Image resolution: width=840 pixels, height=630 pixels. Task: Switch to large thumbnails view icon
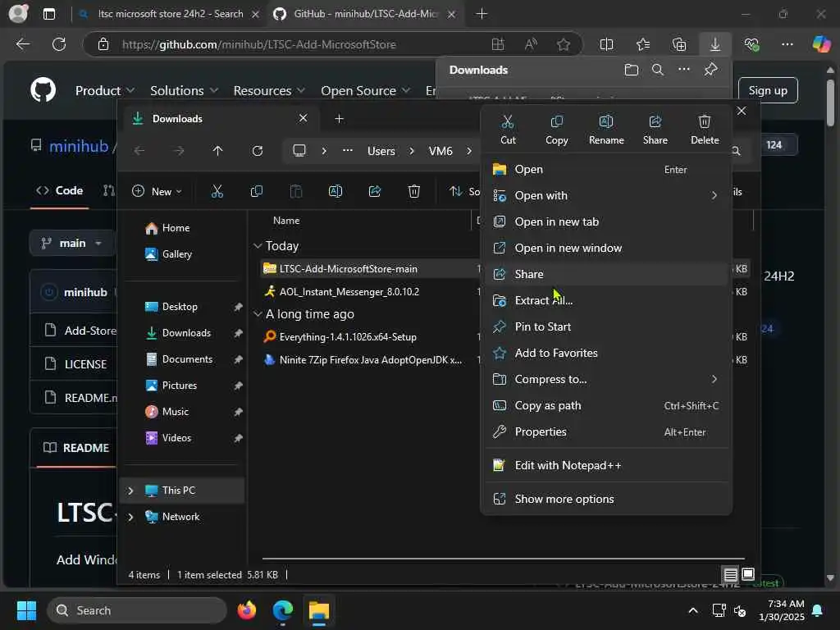tap(748, 575)
